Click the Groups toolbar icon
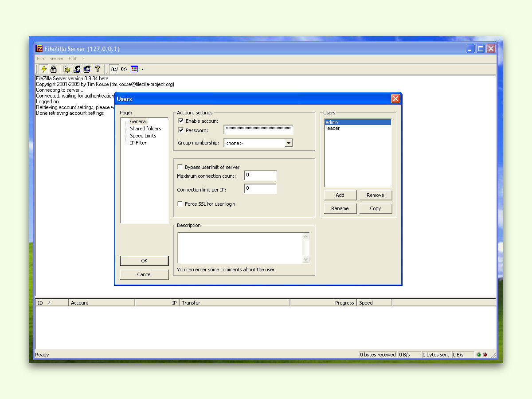Viewport: 532px width, 399px height. 87,69
